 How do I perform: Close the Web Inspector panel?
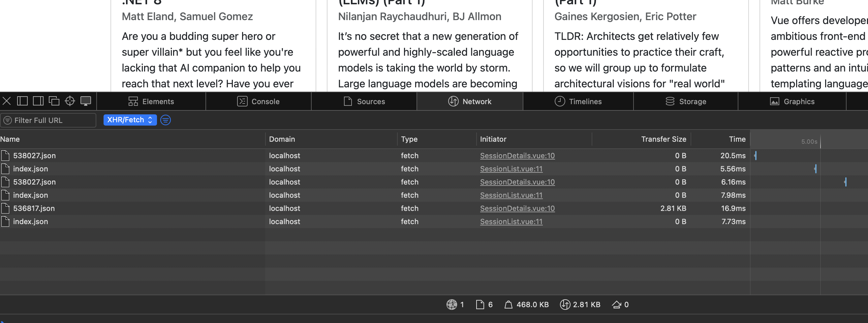[7, 101]
